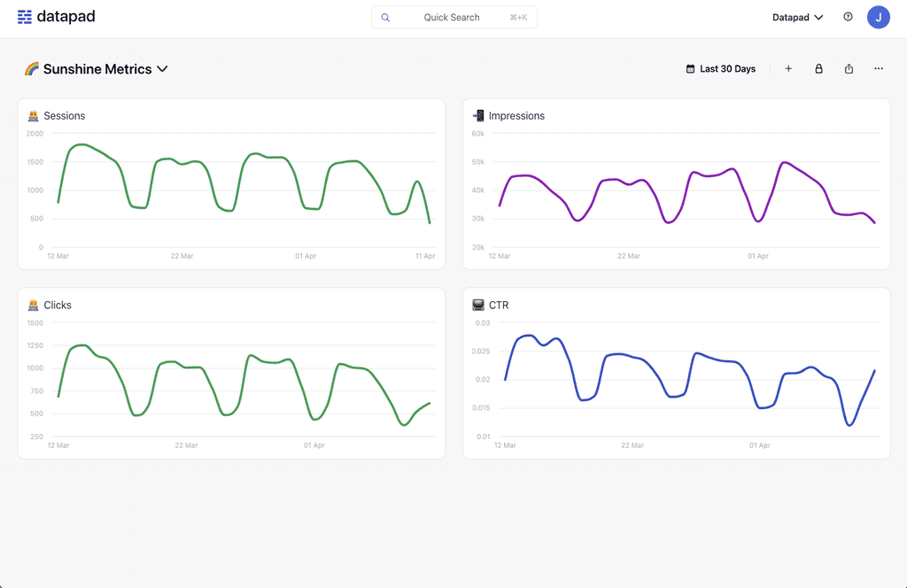Click the magnifier icon in Quick Search
Image resolution: width=907 pixels, height=588 pixels.
(x=385, y=17)
